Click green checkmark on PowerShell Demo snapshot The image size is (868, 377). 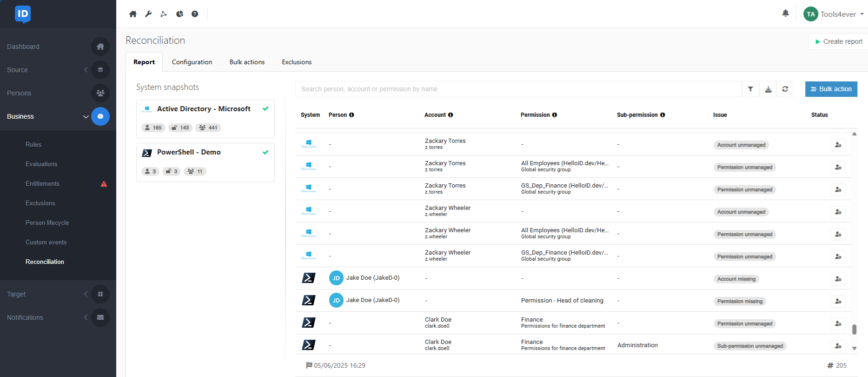(x=265, y=152)
